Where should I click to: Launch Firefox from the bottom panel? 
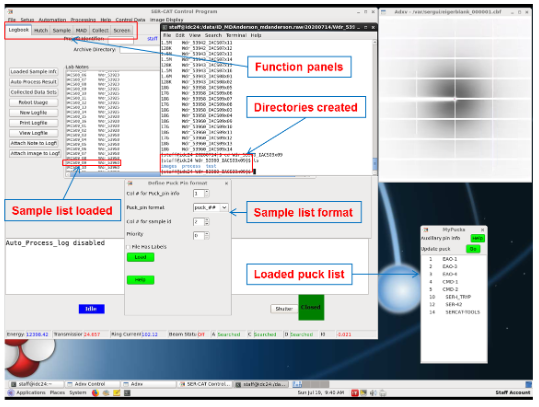tap(95, 393)
